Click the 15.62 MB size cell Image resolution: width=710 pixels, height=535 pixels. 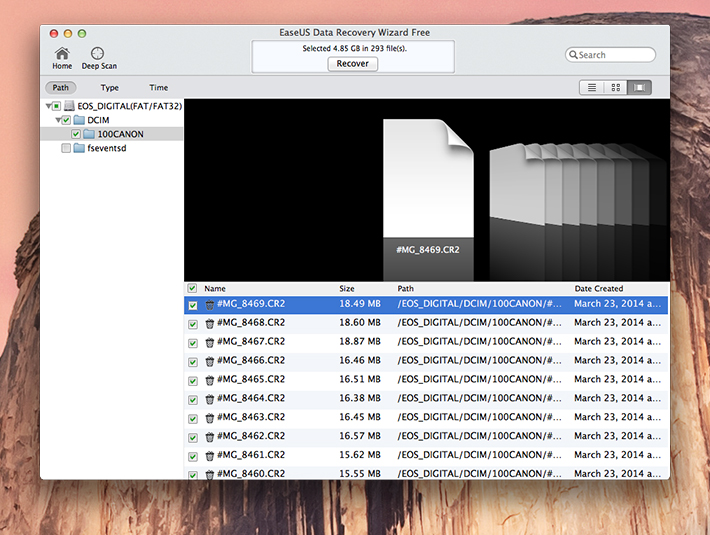pyautogui.click(x=360, y=455)
